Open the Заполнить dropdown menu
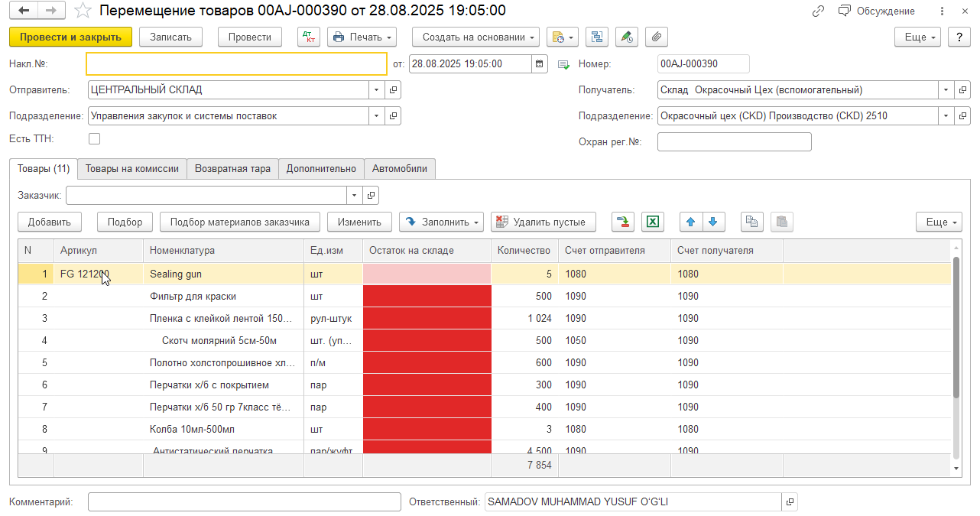The height and width of the screenshot is (516, 980). [442, 222]
